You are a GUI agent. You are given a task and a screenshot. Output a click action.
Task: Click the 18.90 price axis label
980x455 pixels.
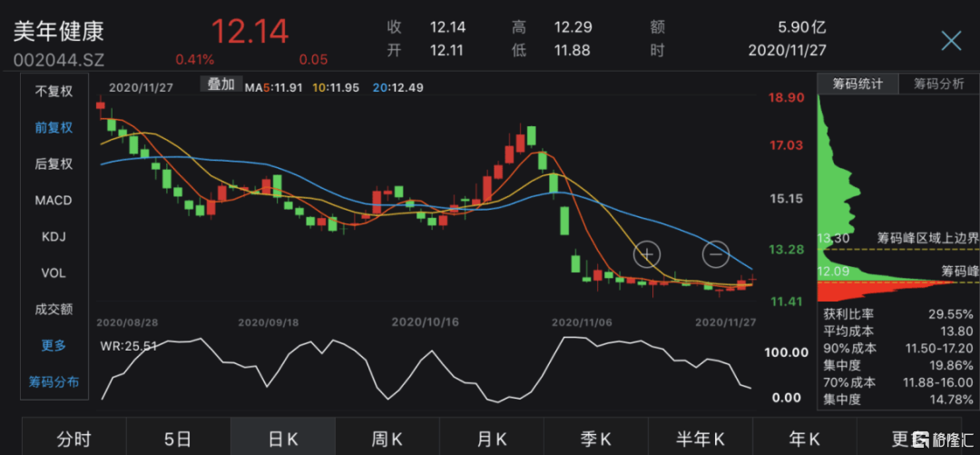pos(787,98)
